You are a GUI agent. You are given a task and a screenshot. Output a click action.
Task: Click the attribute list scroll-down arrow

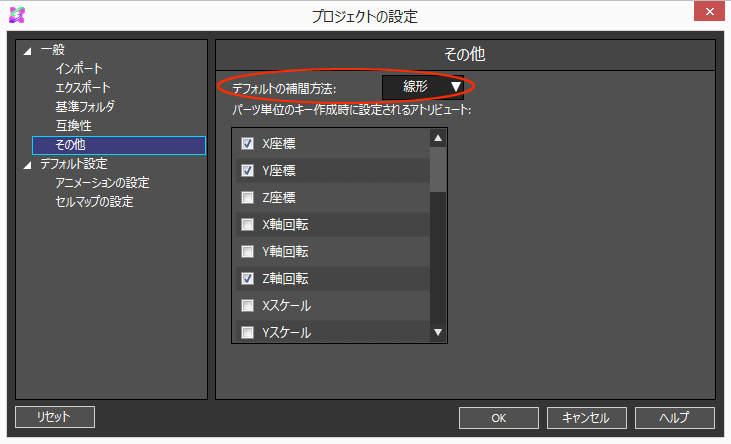[x=438, y=333]
